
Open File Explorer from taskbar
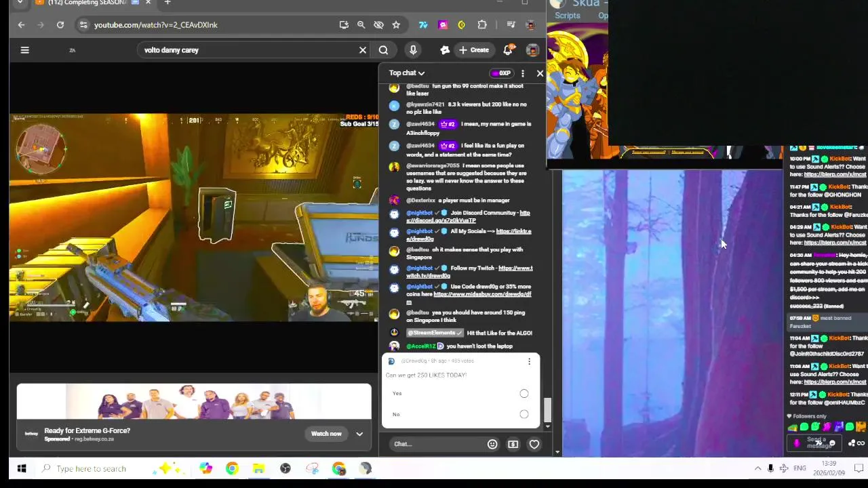(x=258, y=468)
